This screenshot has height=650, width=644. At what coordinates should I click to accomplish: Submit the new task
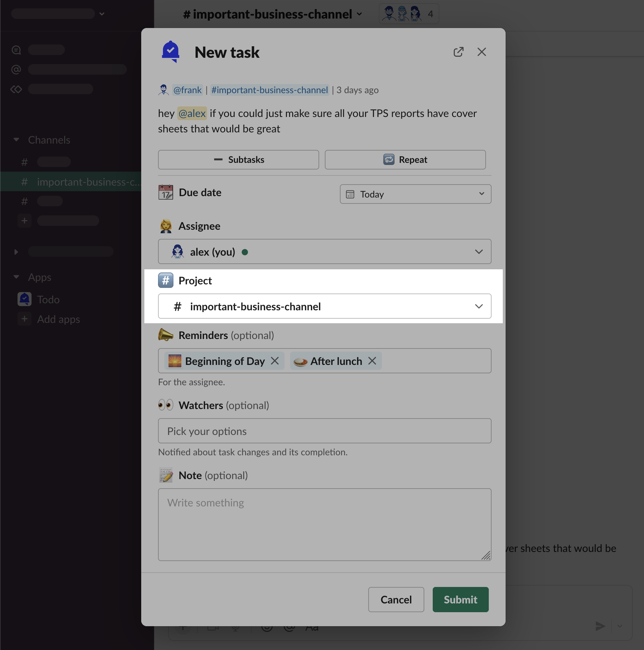(x=460, y=600)
